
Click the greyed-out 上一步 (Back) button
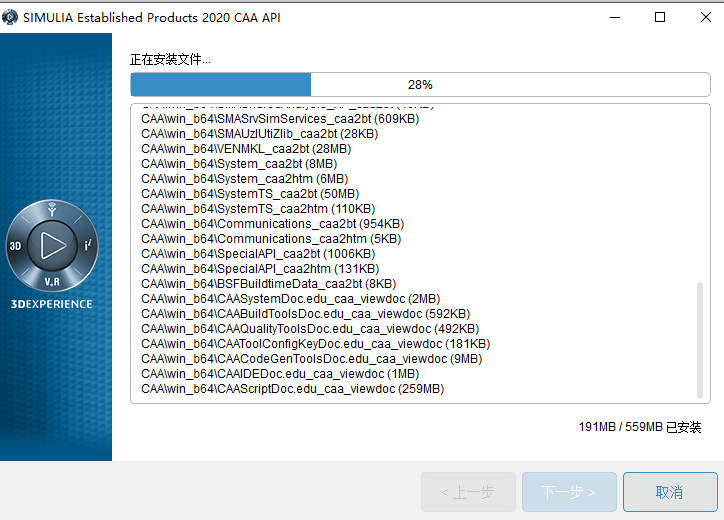(468, 492)
